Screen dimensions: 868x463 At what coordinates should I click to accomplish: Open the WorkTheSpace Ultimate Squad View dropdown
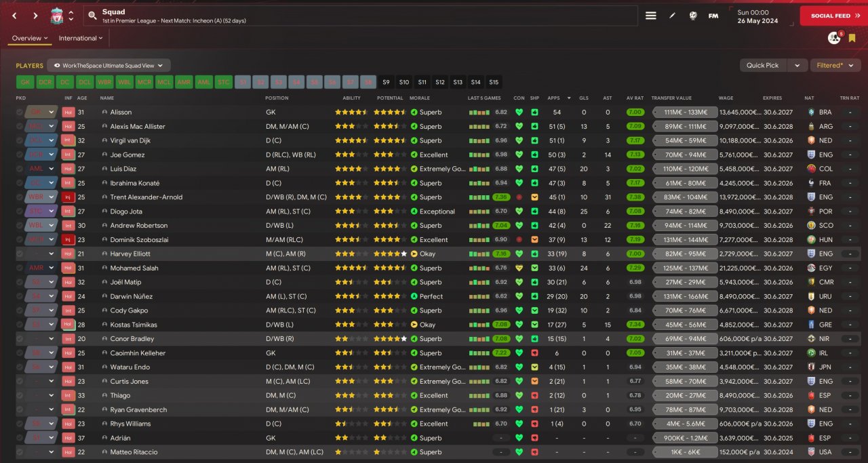(109, 66)
